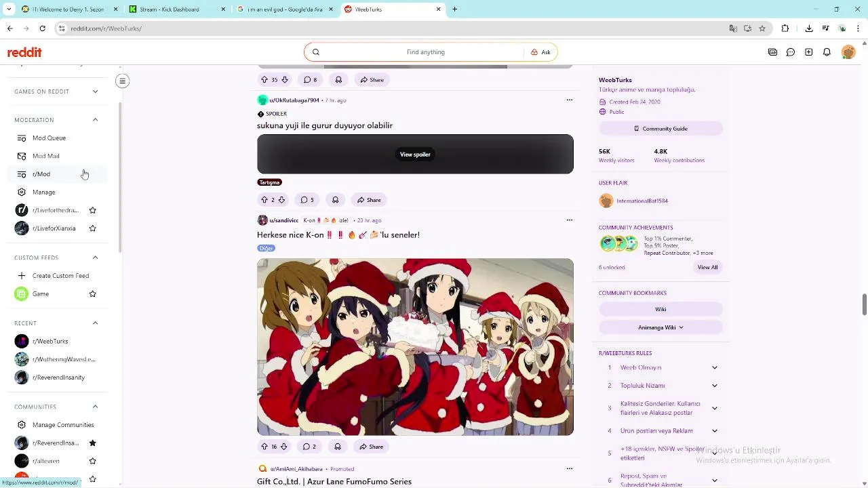
Task: Collapse the Recent section
Action: coord(95,323)
